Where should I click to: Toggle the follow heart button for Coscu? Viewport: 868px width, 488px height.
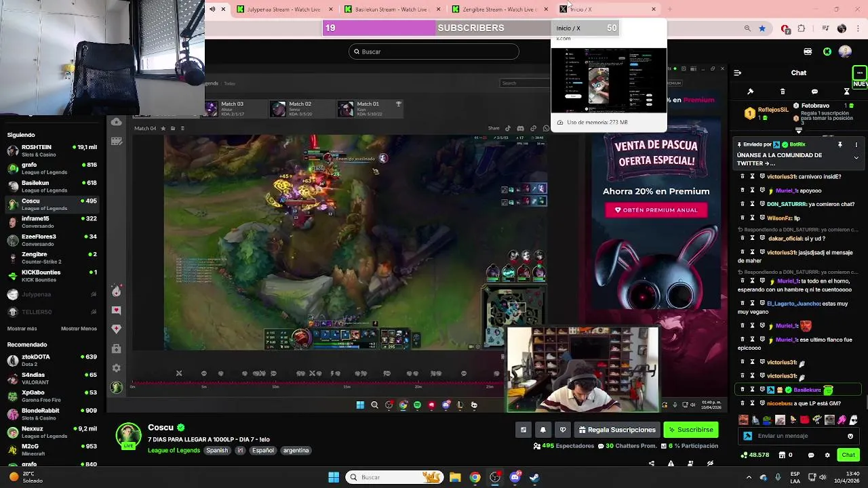point(562,430)
